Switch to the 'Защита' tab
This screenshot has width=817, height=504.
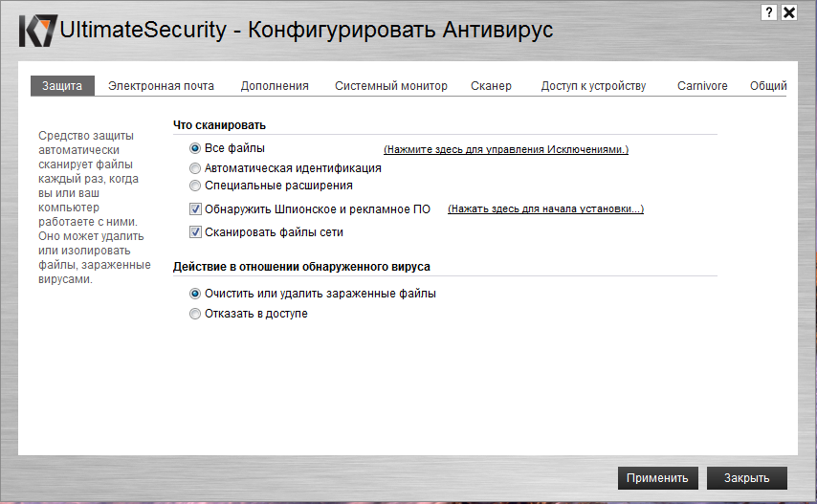pos(62,86)
